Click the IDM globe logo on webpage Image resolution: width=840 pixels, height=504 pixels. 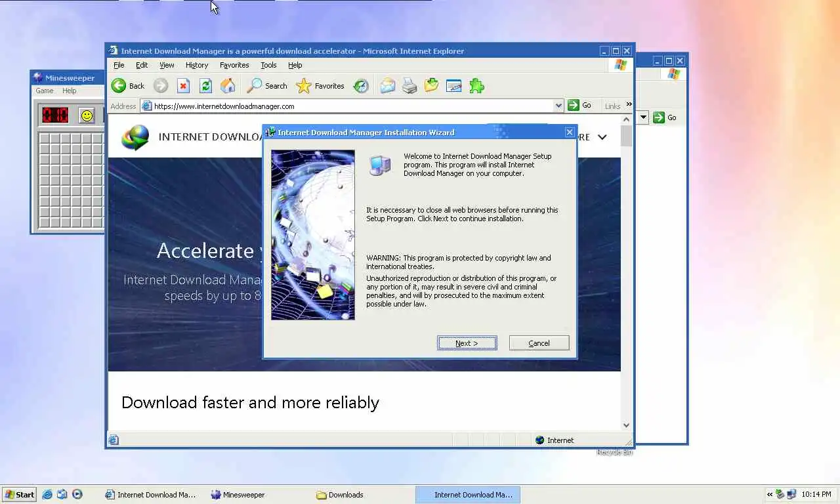(135, 136)
